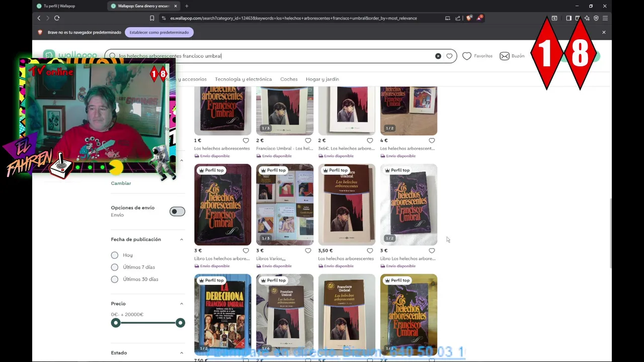Click the Opciones de envío label
This screenshot has height=362, width=644.
pyautogui.click(x=133, y=208)
